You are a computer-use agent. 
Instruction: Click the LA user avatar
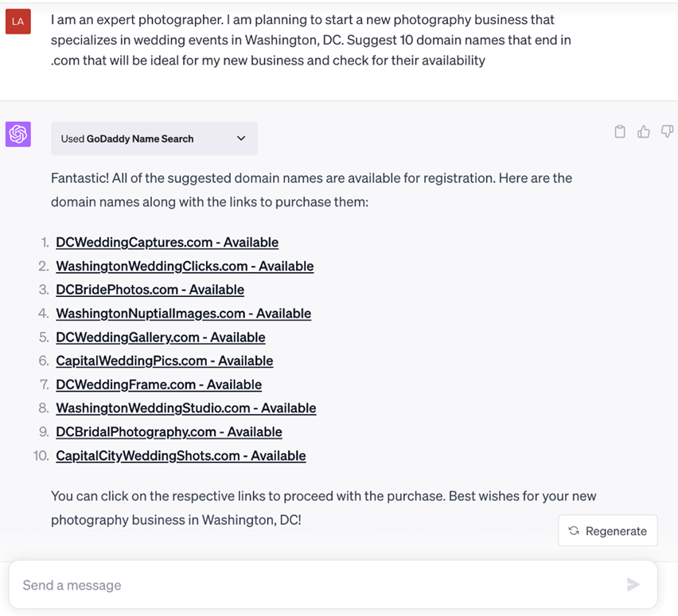tap(18, 21)
